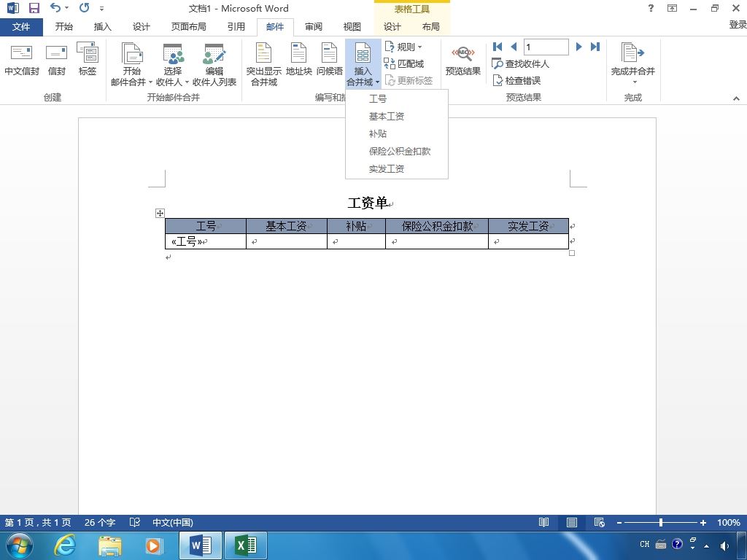Select 补贴 field from dropdown list
747x560 pixels.
coord(396,134)
